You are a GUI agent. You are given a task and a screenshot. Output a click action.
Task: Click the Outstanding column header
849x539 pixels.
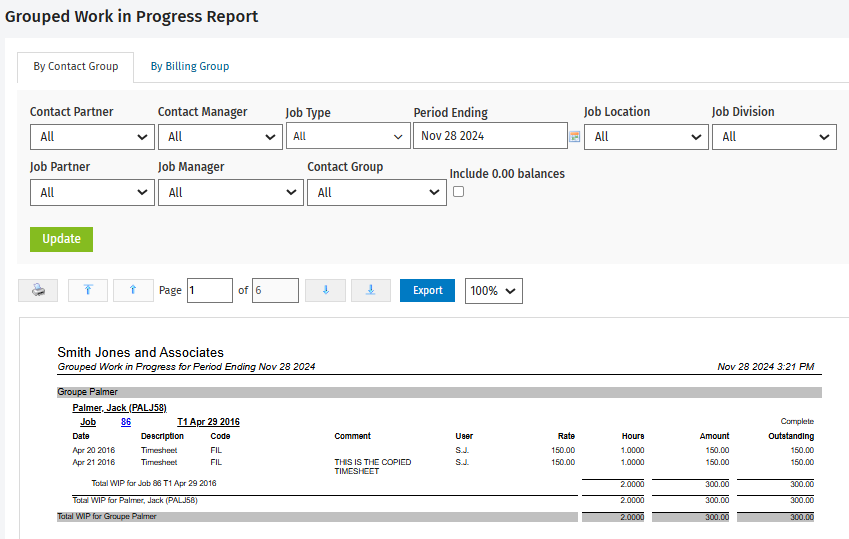[791, 436]
